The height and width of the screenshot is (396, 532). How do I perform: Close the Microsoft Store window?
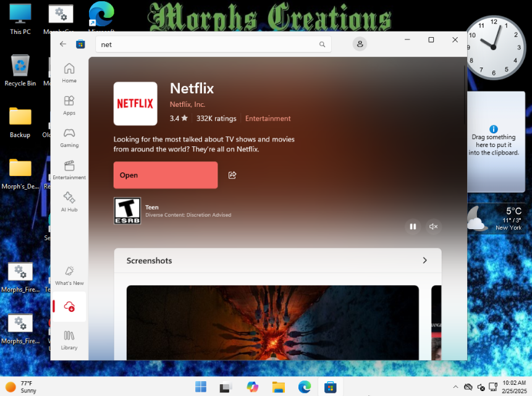(455, 40)
